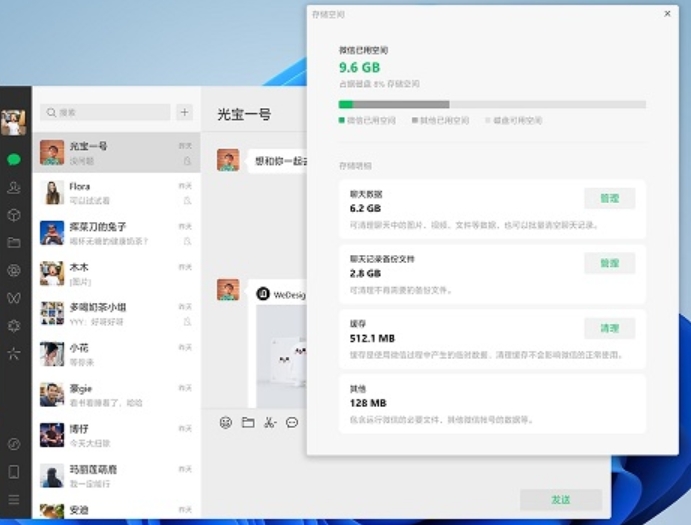Open the 木木 conversation
The image size is (691, 525).
(x=117, y=274)
